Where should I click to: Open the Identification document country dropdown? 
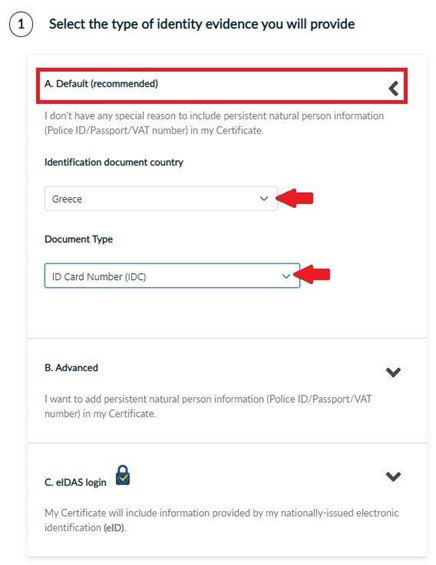pos(161,199)
